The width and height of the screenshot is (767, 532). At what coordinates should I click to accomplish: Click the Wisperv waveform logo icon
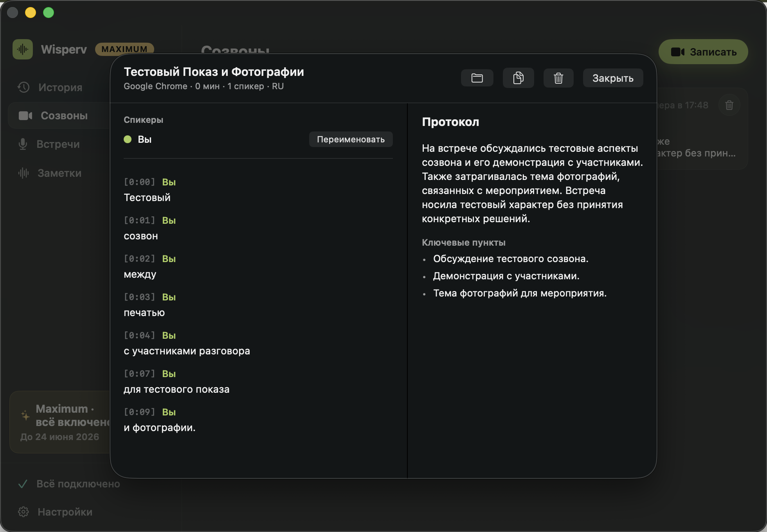23,49
